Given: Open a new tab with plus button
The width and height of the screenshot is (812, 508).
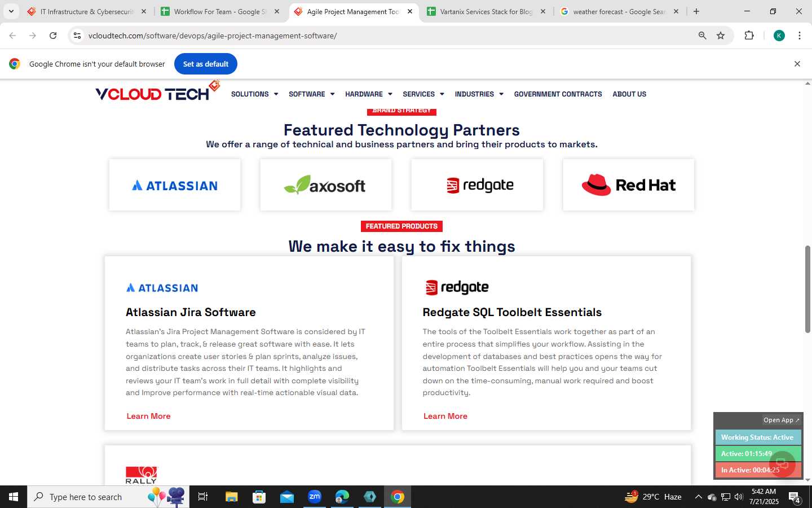Looking at the screenshot, I should tap(696, 11).
